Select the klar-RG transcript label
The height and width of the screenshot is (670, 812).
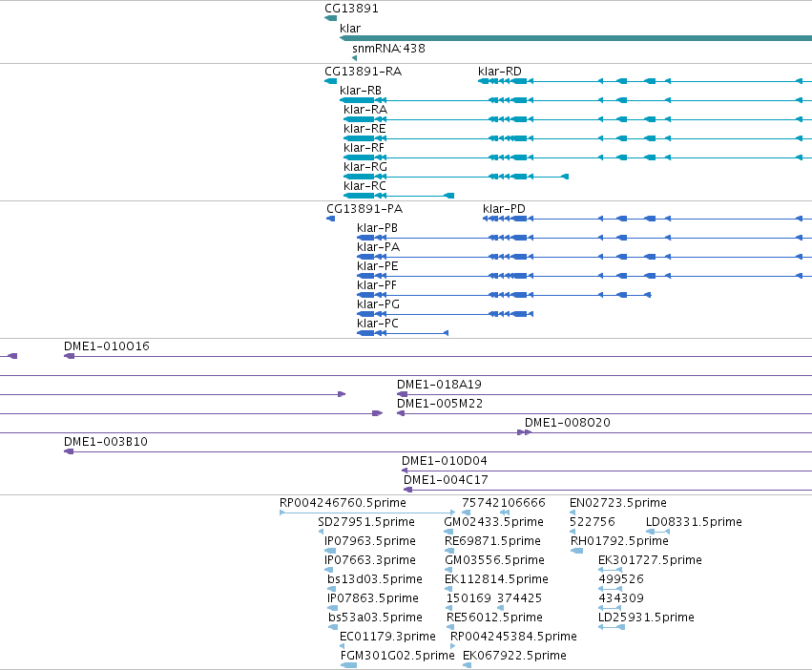tap(365, 167)
